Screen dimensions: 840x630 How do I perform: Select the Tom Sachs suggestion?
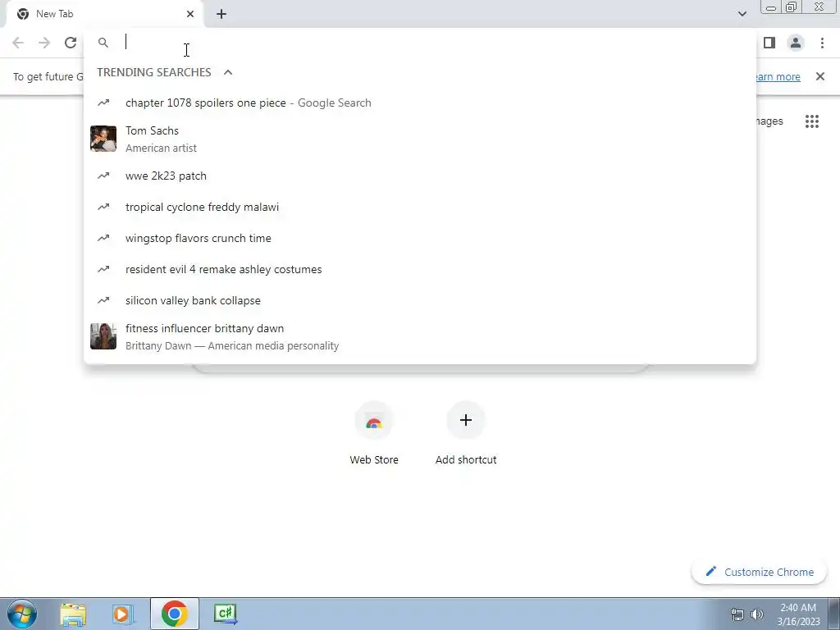click(420, 139)
